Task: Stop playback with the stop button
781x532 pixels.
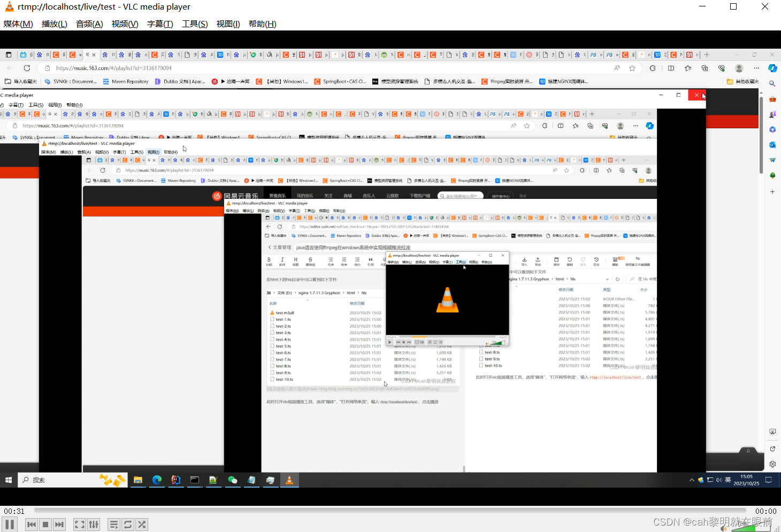Action: 45,525
